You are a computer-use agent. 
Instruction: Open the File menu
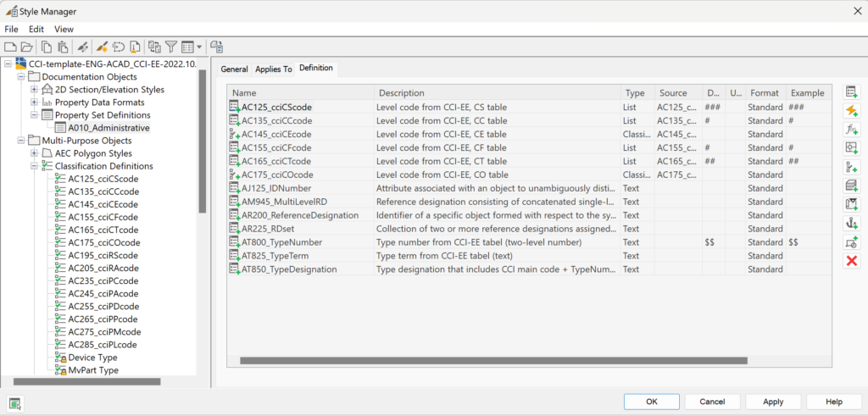pos(11,30)
